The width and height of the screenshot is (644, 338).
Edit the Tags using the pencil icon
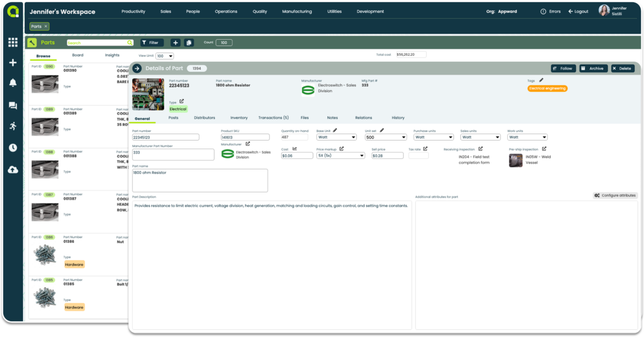coord(540,80)
